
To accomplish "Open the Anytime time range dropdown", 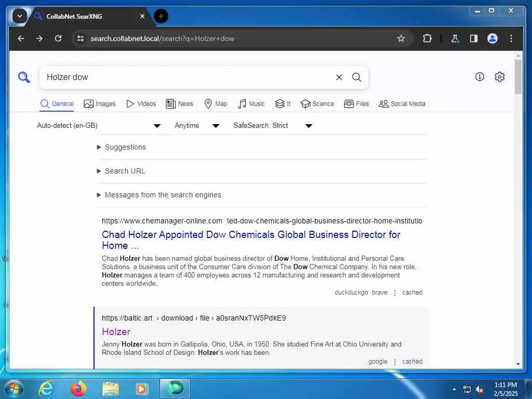I will [x=197, y=126].
